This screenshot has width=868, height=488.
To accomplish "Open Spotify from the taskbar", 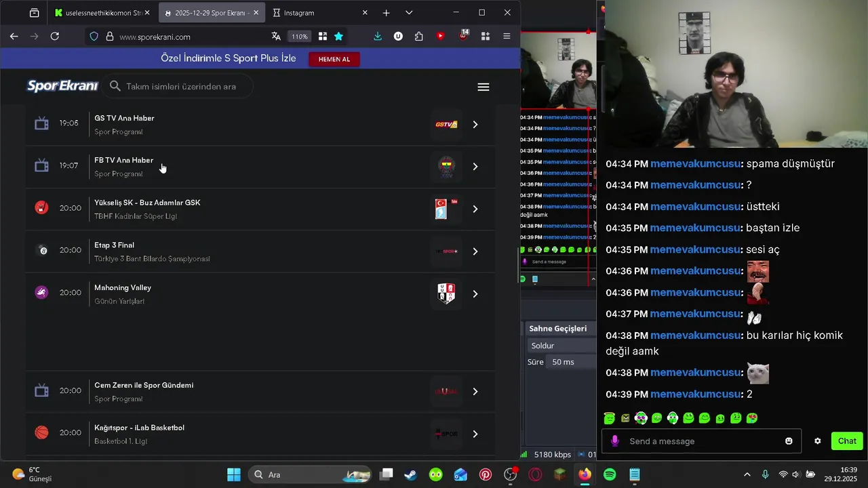I will [610, 474].
